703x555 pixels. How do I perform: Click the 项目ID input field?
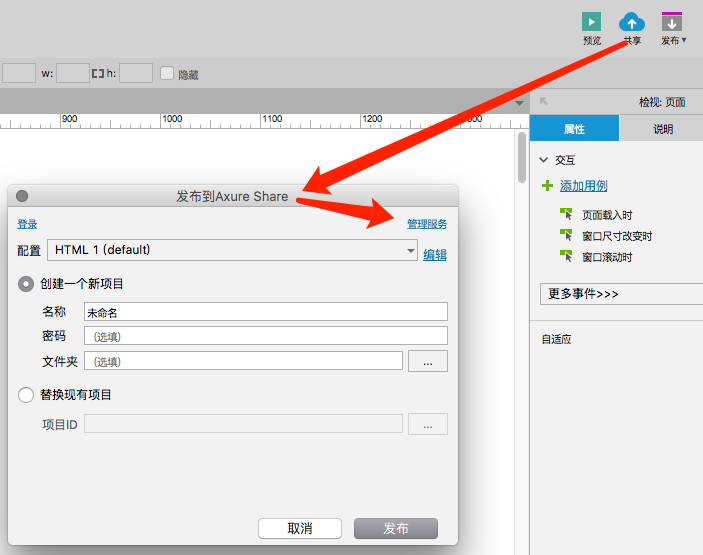[x=243, y=424]
